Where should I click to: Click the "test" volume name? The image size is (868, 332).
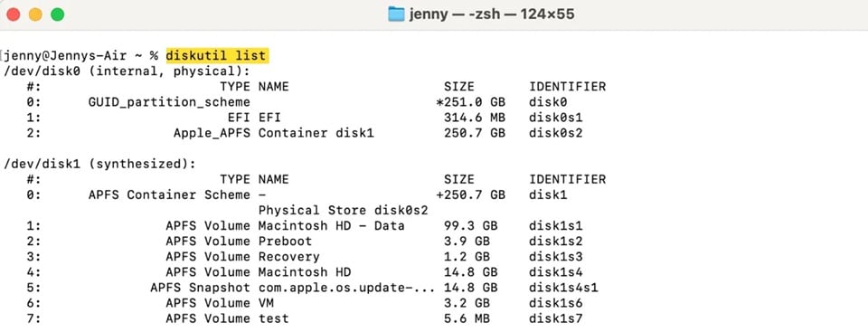click(x=273, y=318)
